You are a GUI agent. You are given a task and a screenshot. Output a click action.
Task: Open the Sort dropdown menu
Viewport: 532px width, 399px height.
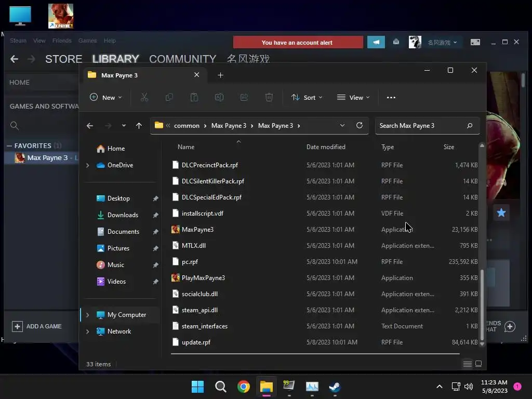click(x=307, y=97)
